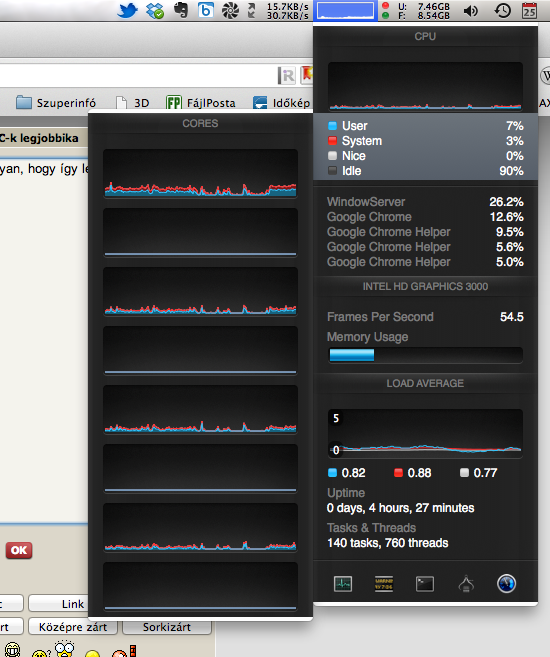Select the System 3% row

click(426, 141)
